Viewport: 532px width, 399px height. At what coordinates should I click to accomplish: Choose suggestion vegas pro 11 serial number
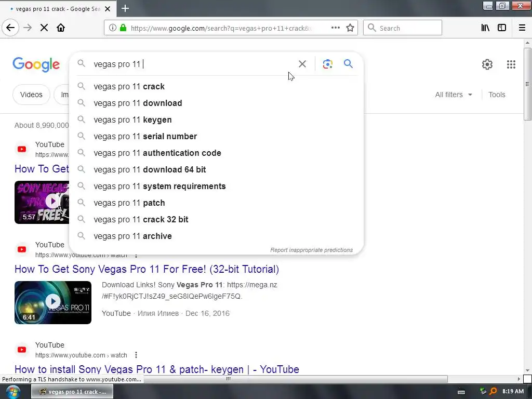point(216,137)
